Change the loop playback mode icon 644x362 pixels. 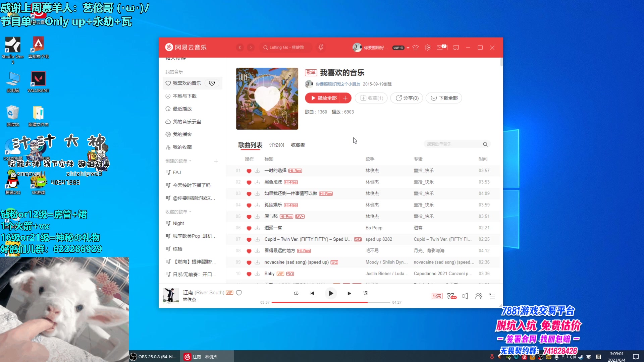click(x=296, y=293)
